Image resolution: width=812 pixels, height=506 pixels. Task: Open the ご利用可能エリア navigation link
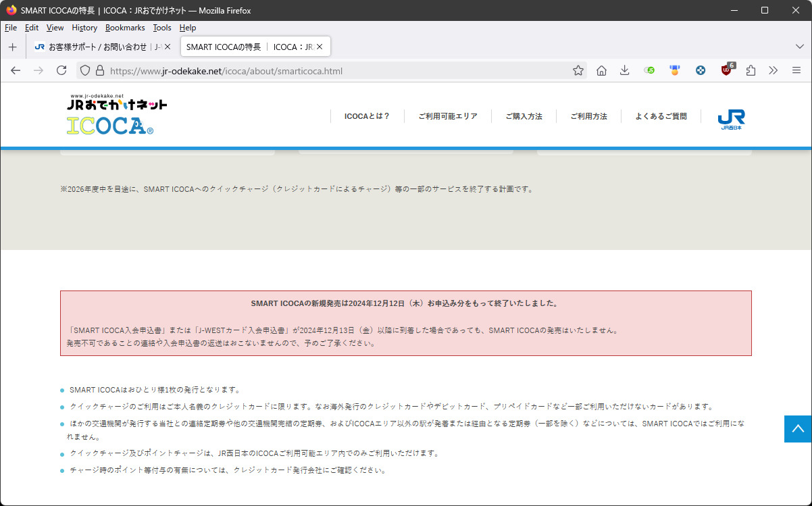pyautogui.click(x=447, y=116)
